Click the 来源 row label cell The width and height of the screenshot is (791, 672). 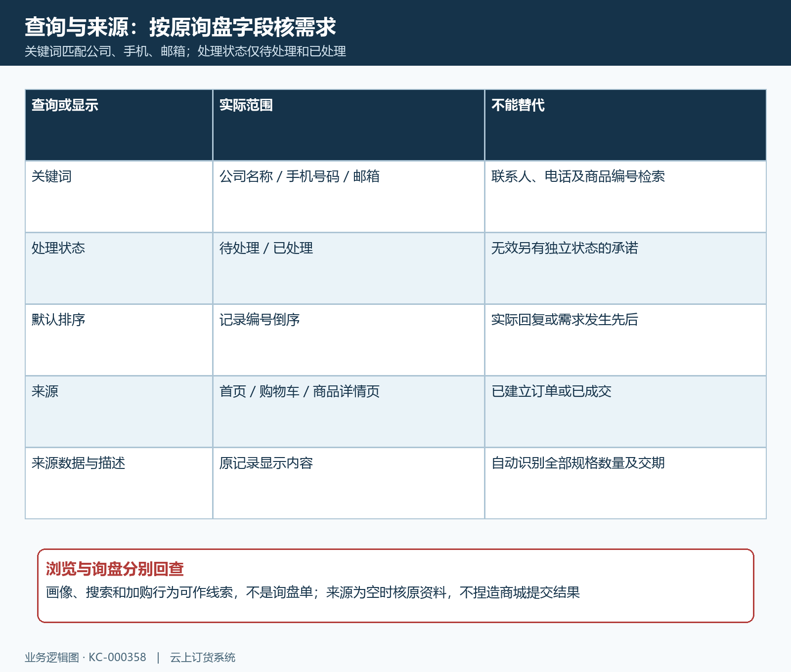119,412
